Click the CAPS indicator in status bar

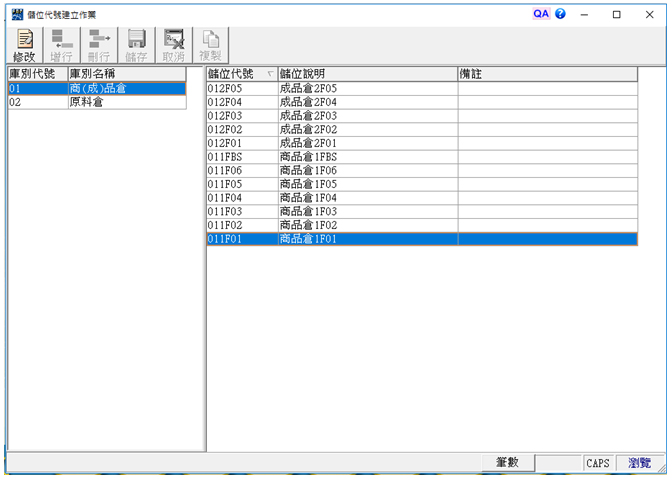(598, 463)
